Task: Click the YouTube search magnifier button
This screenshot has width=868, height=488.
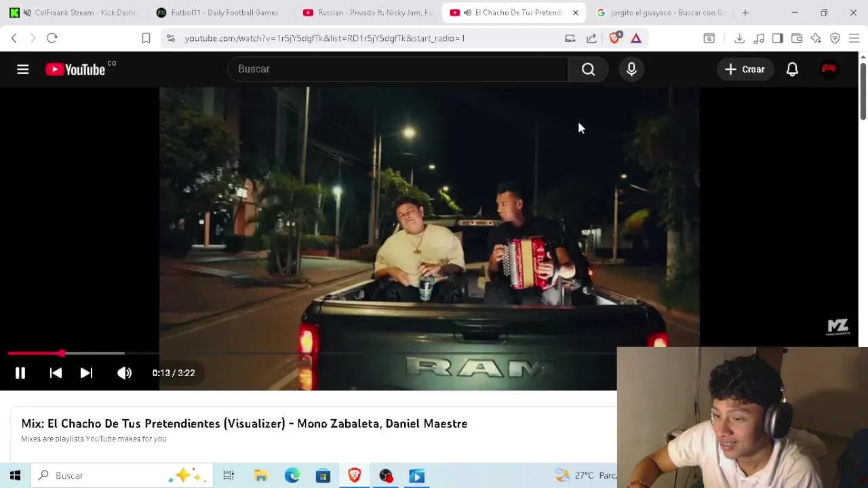Action: pos(588,69)
